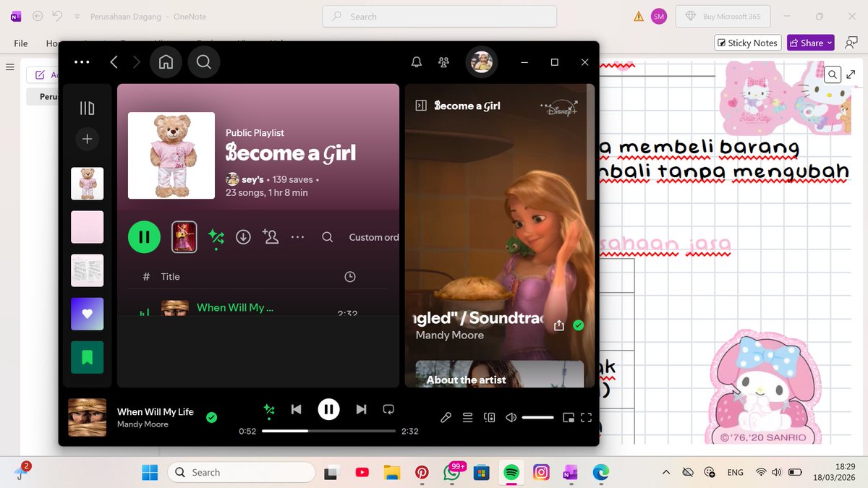Screen dimensions: 868x488
Task: Skip to previous track
Action: (296, 409)
